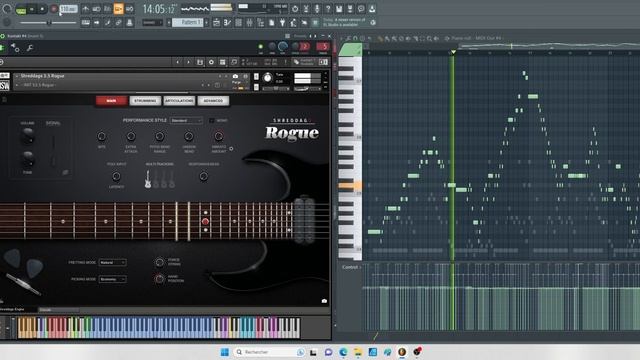Click the Vibrato Amount knob
The image size is (640, 360).
pyautogui.click(x=219, y=136)
